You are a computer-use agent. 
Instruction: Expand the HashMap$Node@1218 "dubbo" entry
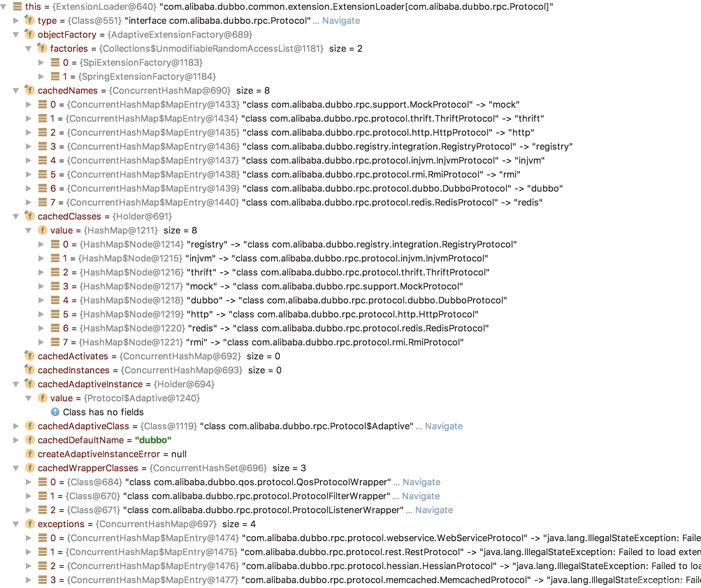click(41, 300)
